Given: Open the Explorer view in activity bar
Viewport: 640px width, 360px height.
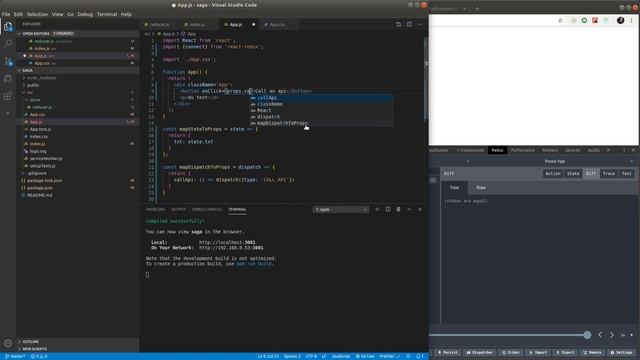Looking at the screenshot, I should (x=8, y=27).
